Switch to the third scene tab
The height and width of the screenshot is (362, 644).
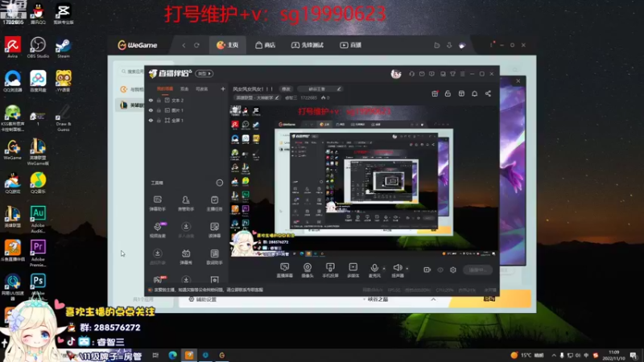(x=202, y=88)
